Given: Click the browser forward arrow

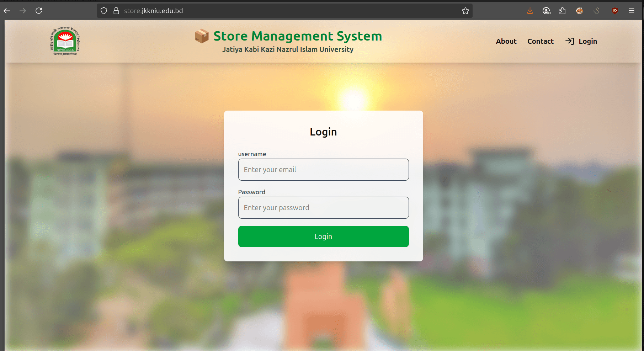Looking at the screenshot, I should (x=23, y=11).
